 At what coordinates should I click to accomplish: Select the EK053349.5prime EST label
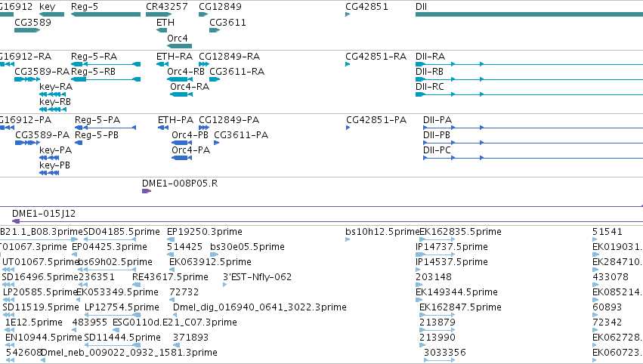click(117, 292)
